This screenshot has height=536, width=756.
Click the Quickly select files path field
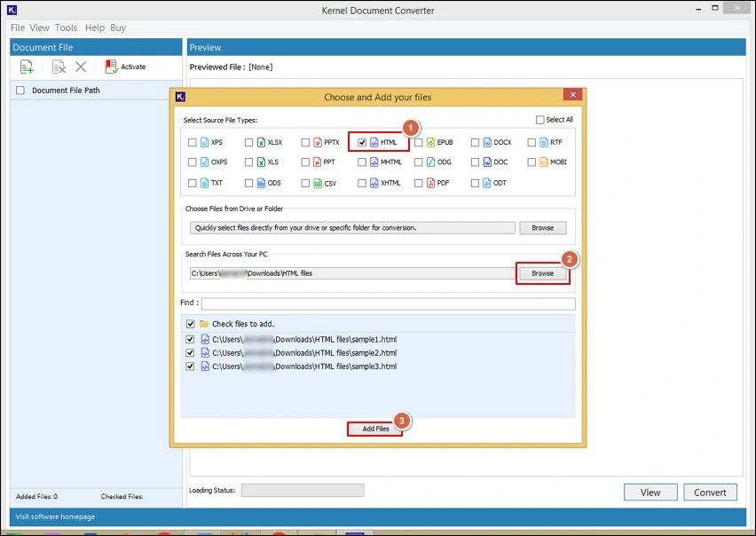(x=352, y=227)
